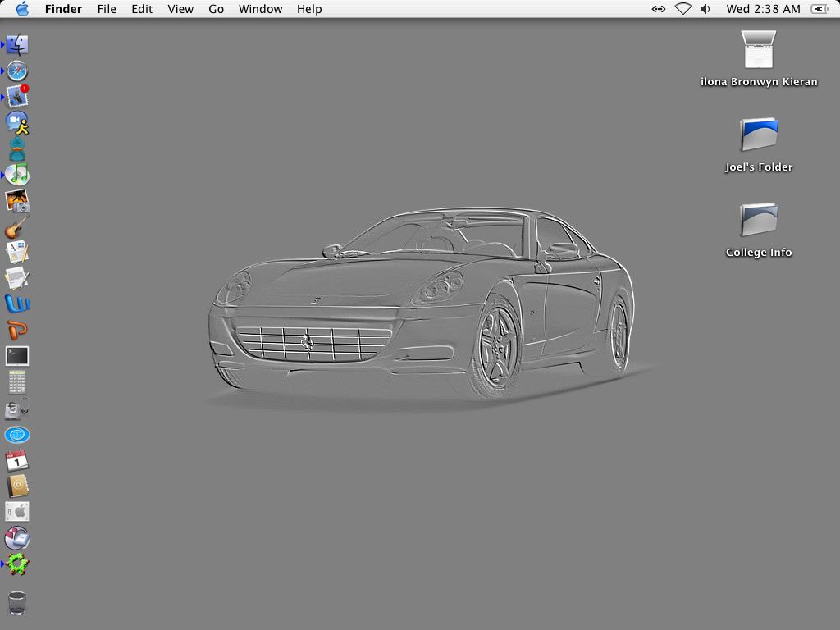Open the green ring app icon
840x630 pixels.
(17, 564)
